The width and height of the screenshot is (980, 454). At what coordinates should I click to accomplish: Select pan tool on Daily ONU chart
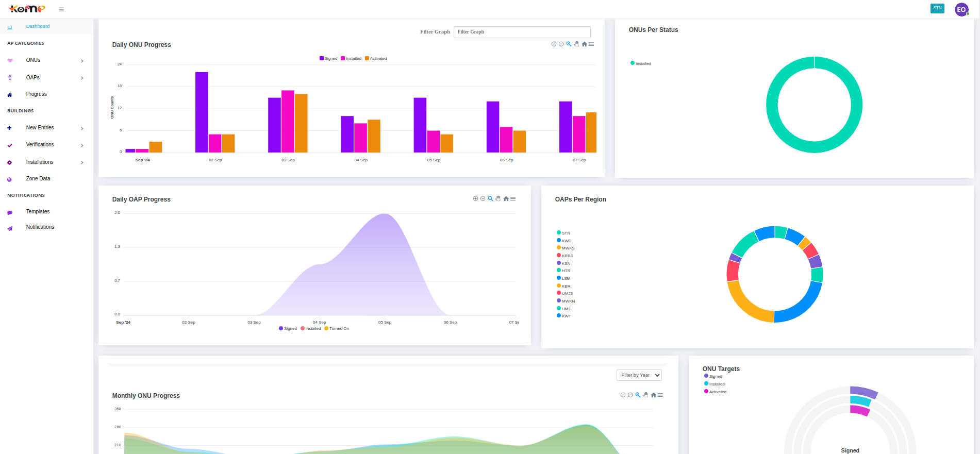click(576, 44)
